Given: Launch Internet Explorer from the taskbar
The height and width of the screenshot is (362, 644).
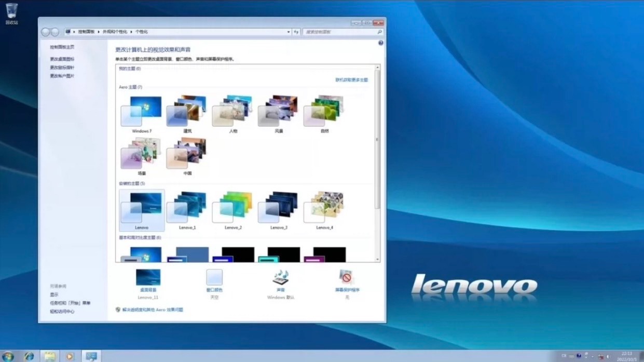Looking at the screenshot, I should (29, 356).
